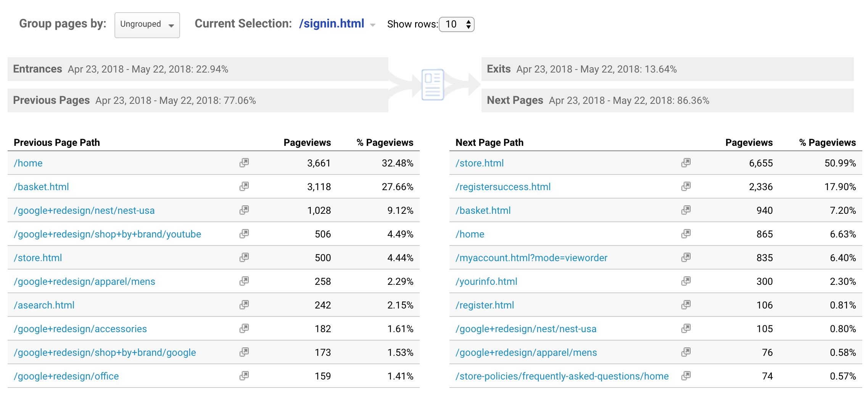Viewport: 868px width, 394px height.
Task: Click the pivot icon beside /registersuccess.html
Action: 686,187
